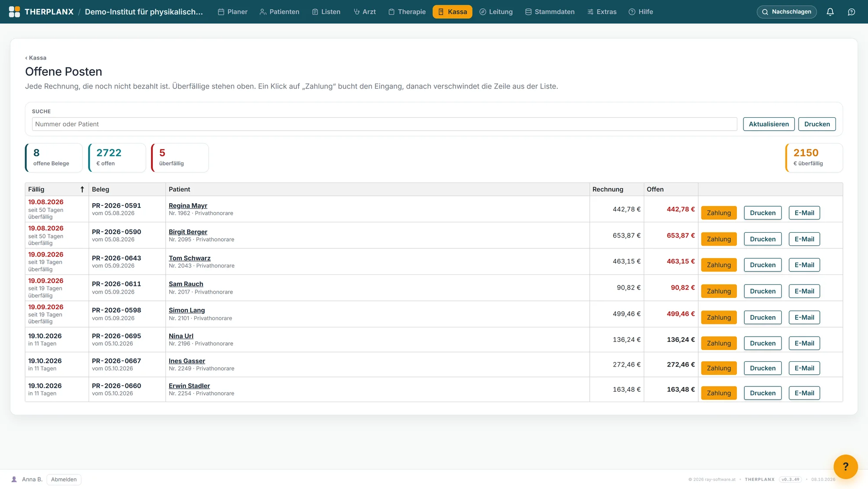This screenshot has width=868, height=489.
Task: Send E-Mail for Nina Url's invoice
Action: coord(804,343)
